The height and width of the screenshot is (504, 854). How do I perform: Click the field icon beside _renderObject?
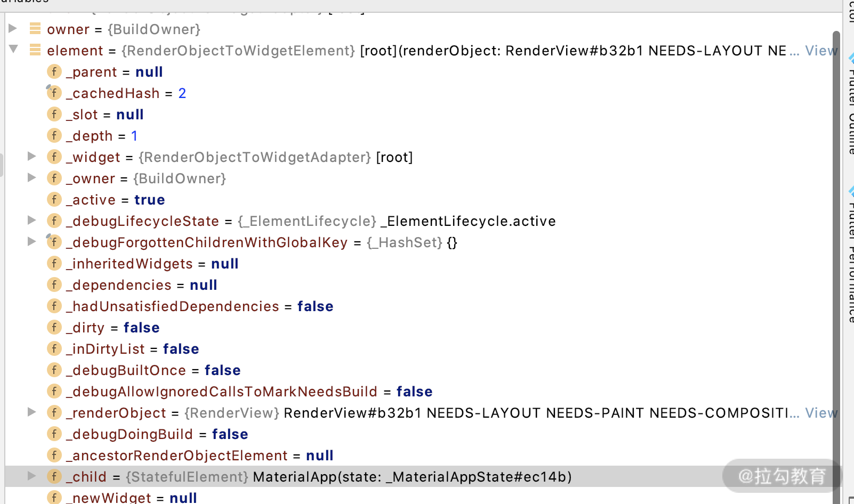(x=54, y=412)
